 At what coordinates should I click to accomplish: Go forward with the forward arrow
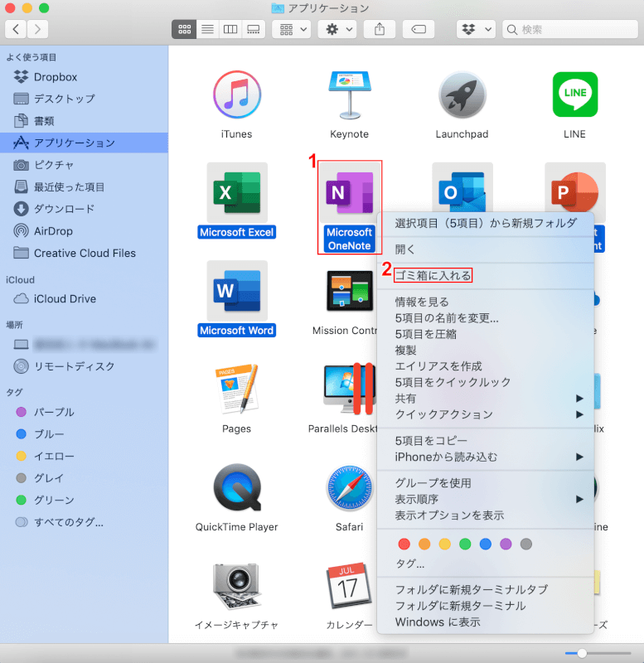[x=37, y=29]
